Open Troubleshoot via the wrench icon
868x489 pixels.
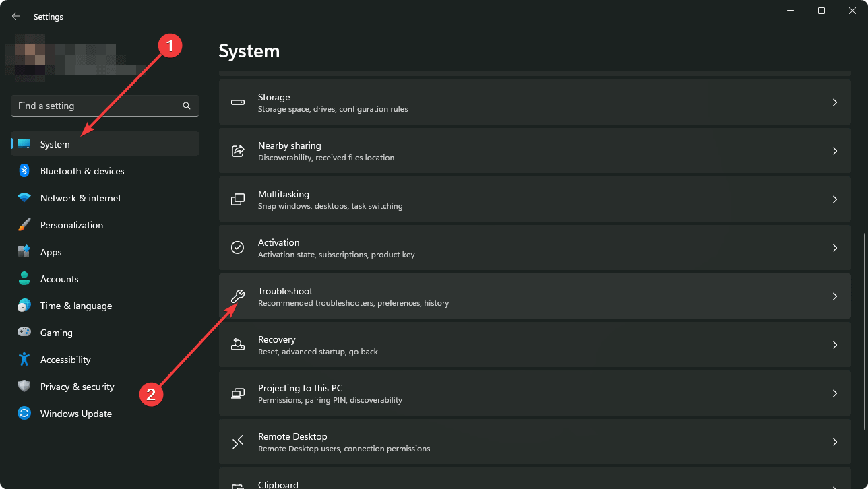[237, 296]
